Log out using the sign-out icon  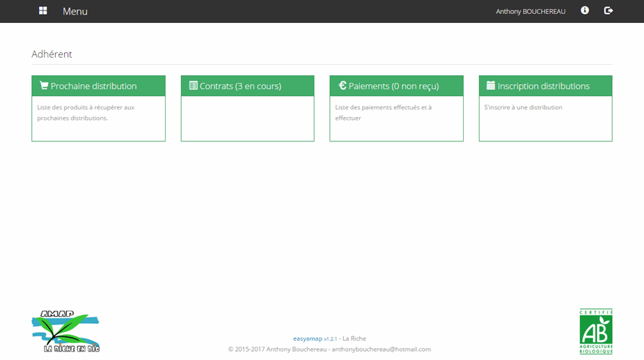tap(608, 10)
